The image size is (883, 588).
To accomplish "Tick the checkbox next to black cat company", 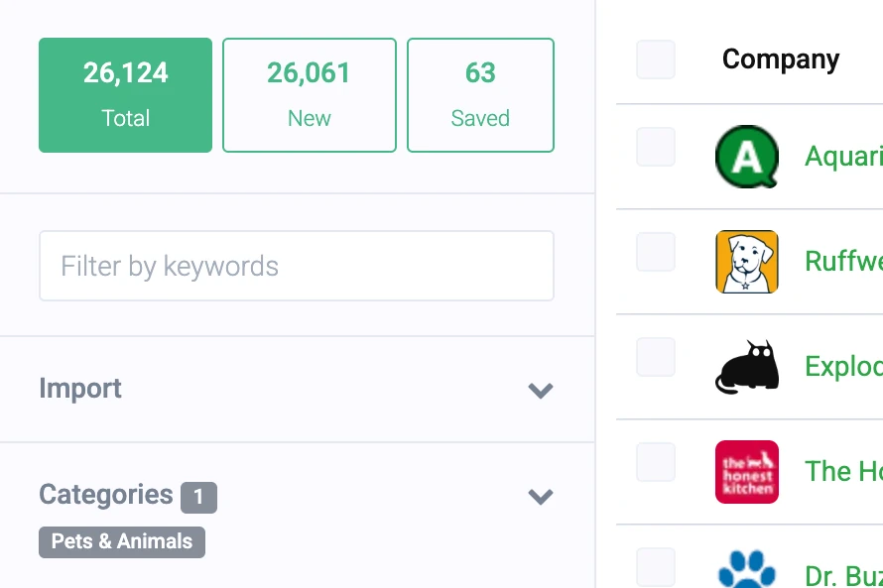I will coord(656,357).
